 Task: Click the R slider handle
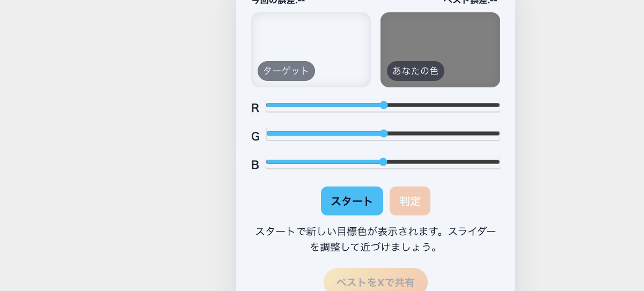pos(384,105)
